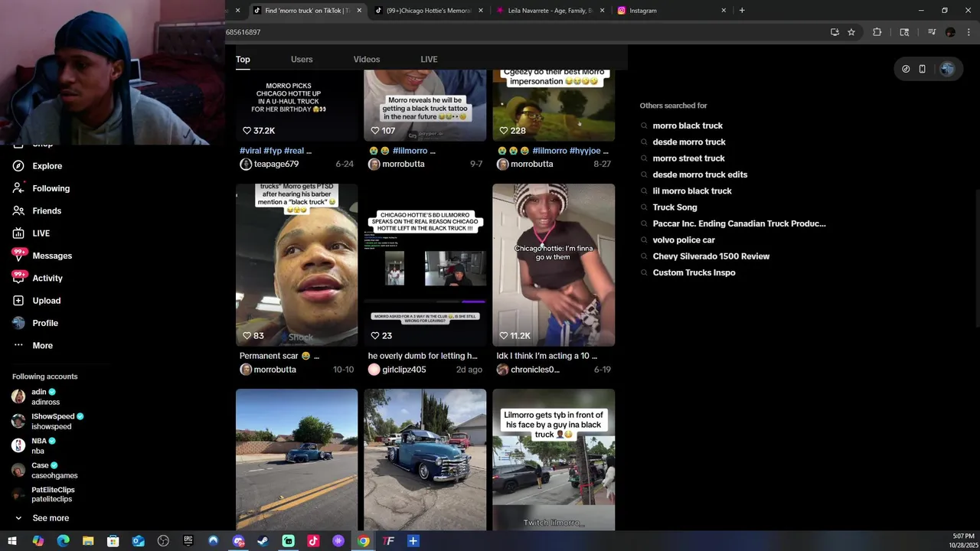Search suggestion: desde morro truck edits
Screen dimensions: 980x551
tap(700, 174)
